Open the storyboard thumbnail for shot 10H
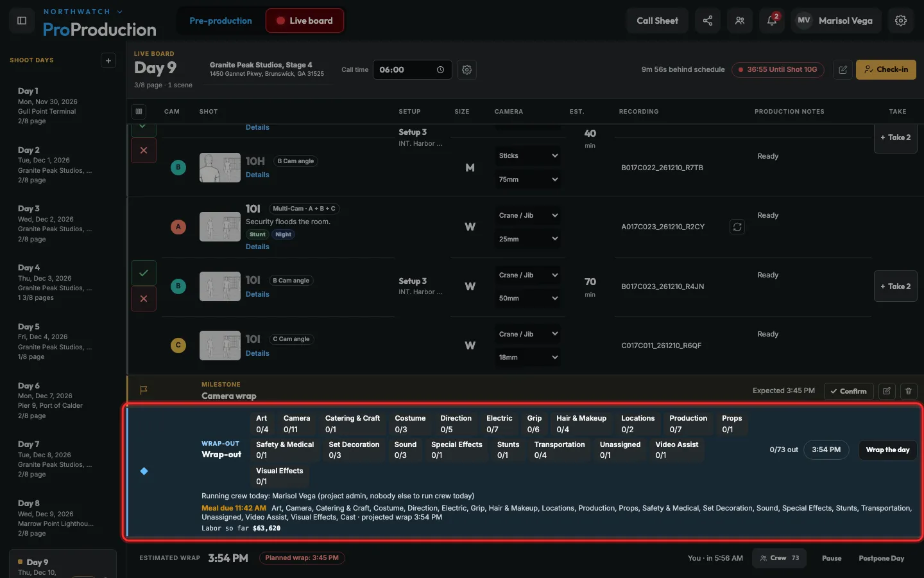 tap(220, 167)
